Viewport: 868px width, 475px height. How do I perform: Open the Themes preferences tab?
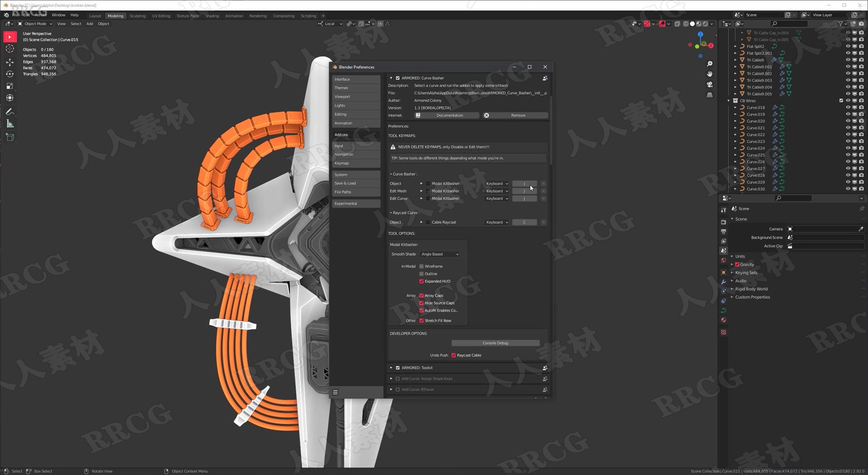(x=356, y=88)
